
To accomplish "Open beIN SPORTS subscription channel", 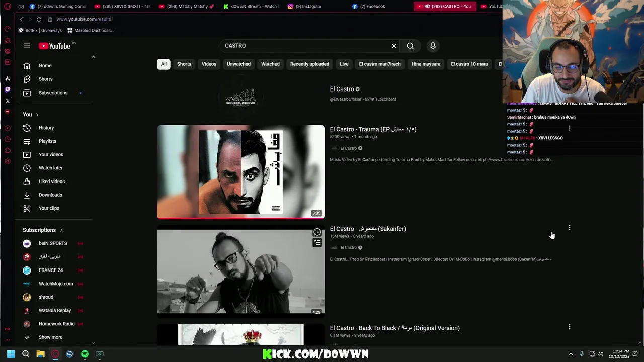I will pos(53,243).
